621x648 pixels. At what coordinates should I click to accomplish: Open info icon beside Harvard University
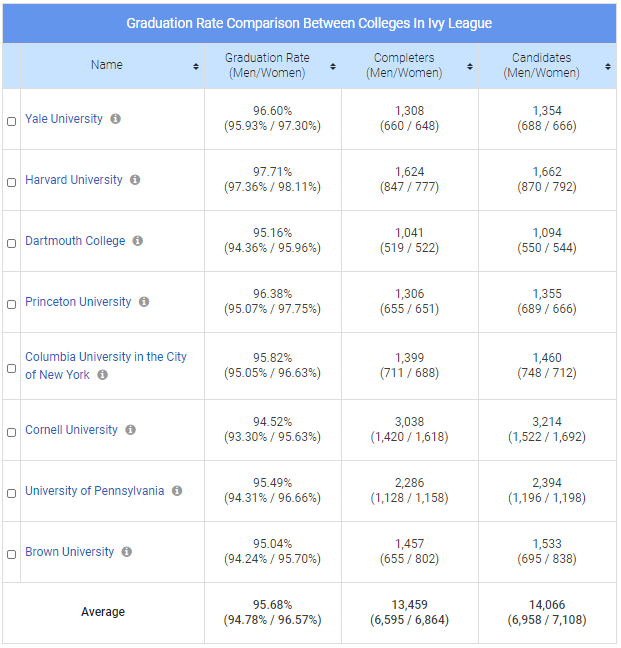click(x=135, y=180)
